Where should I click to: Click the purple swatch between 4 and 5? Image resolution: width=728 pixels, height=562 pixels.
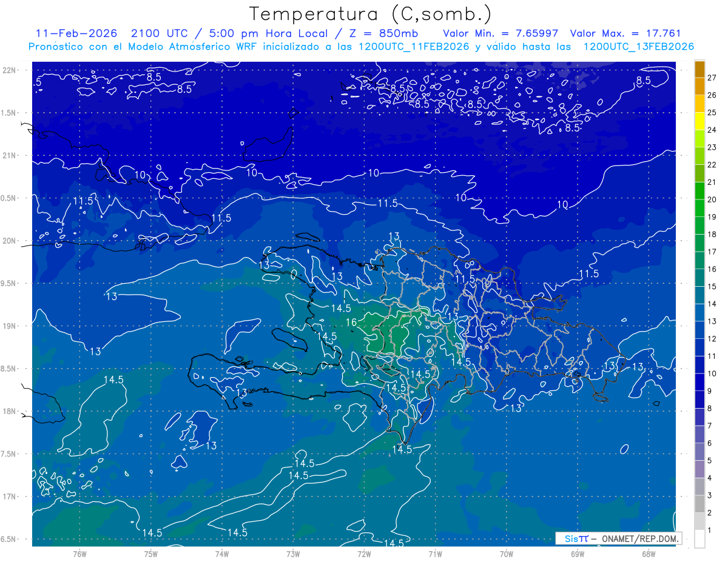point(699,469)
